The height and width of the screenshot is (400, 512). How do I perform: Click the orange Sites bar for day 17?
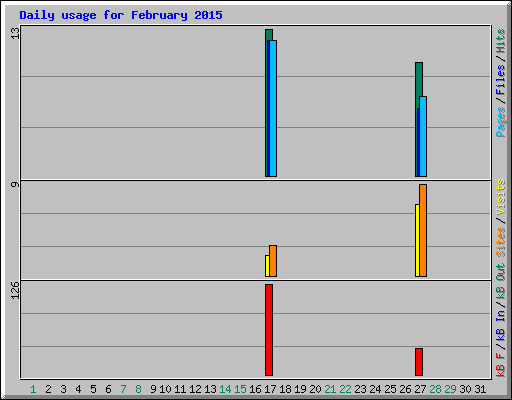(x=273, y=261)
